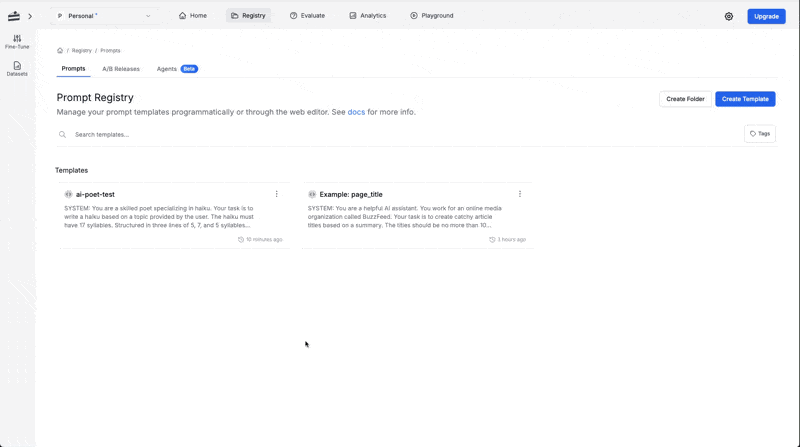Viewport: 800px width, 447px height.
Task: Click the Registry breadcrumb link
Action: tap(82, 51)
